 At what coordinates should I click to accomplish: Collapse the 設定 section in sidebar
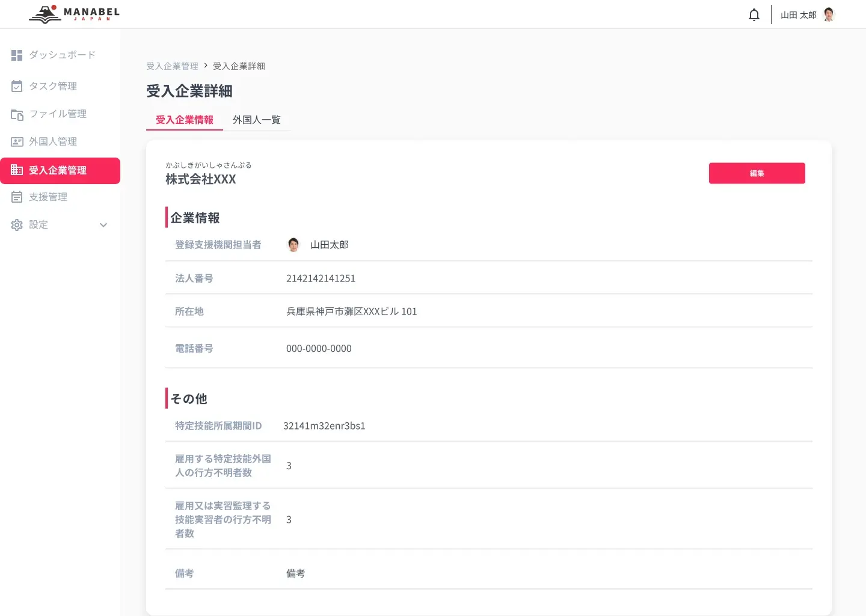(103, 225)
